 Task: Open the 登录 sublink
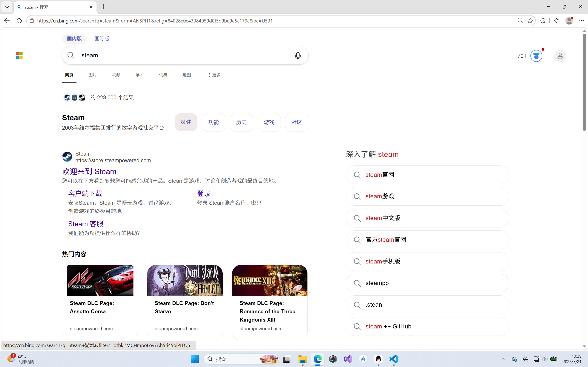tap(204, 193)
